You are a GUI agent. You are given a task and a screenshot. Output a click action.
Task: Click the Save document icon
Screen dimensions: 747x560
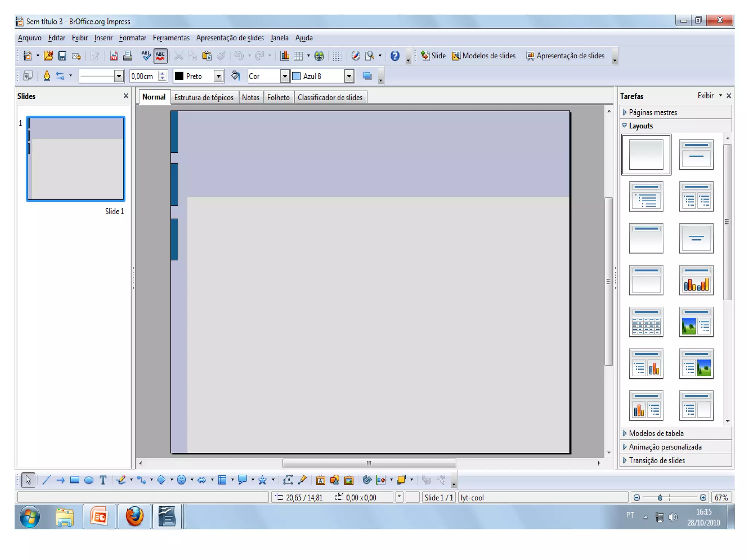[62, 56]
